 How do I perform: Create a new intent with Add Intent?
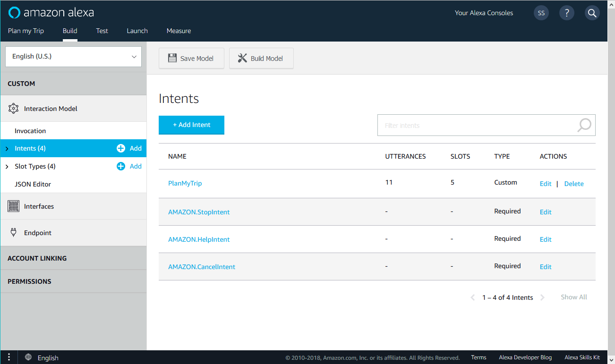coord(191,125)
